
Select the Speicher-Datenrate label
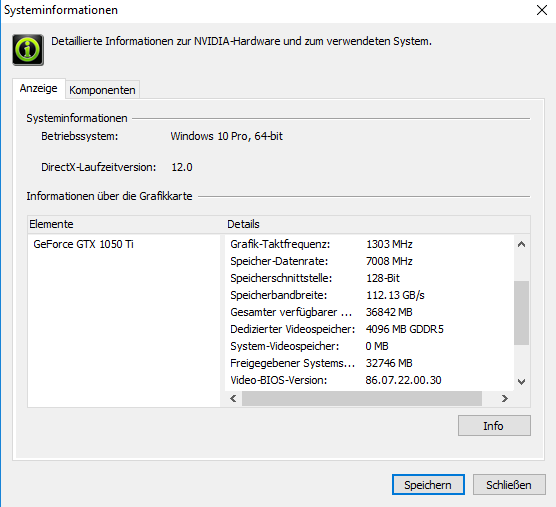(279, 261)
